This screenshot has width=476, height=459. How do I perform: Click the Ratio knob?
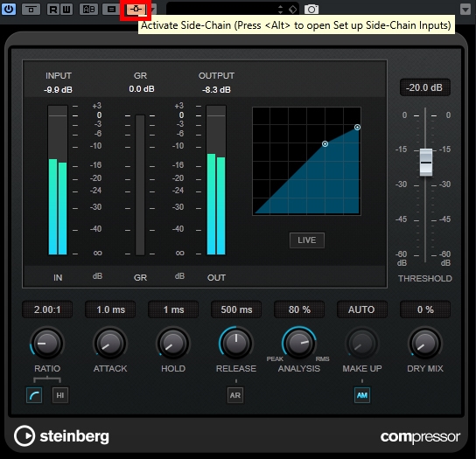coord(47,344)
